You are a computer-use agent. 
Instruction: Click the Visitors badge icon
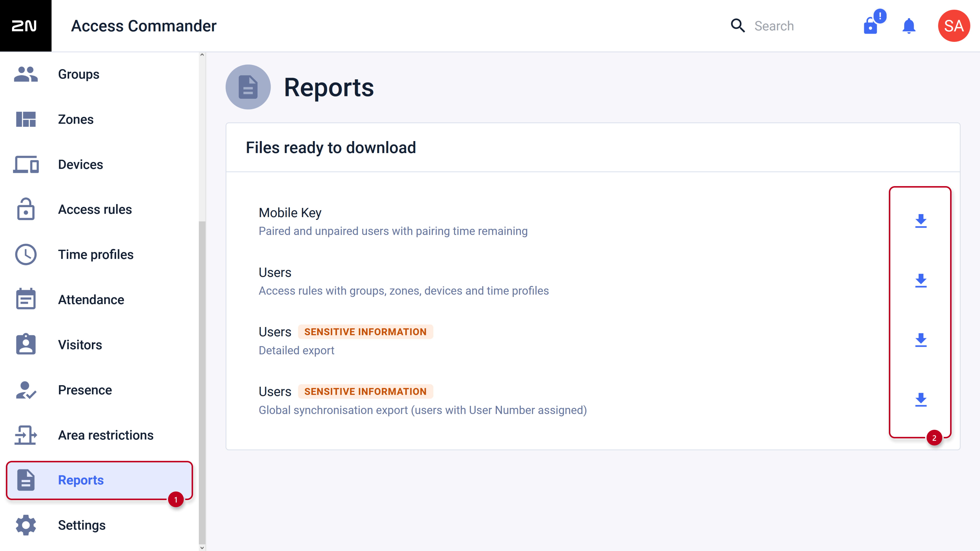click(x=26, y=344)
